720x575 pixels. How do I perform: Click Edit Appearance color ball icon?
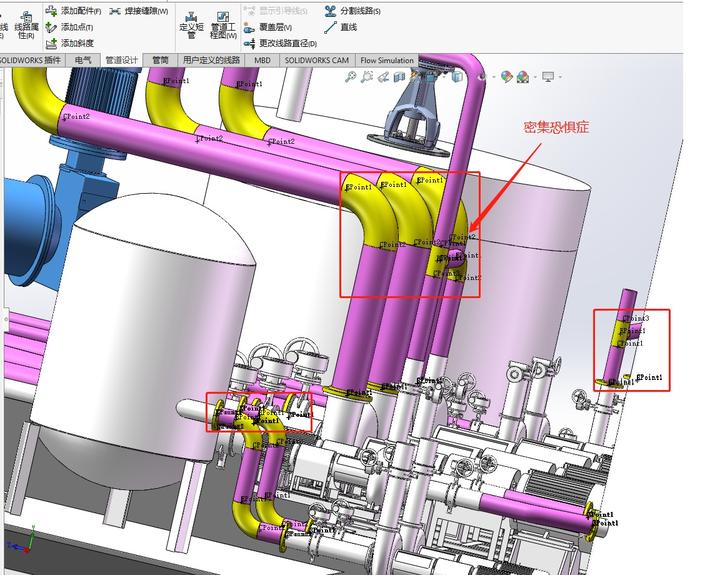coord(506,77)
